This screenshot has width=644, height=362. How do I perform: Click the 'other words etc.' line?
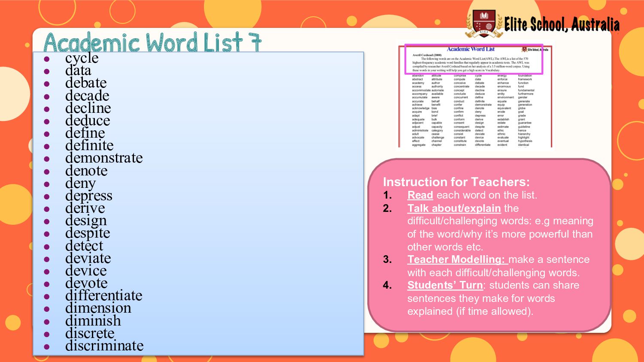445,247
